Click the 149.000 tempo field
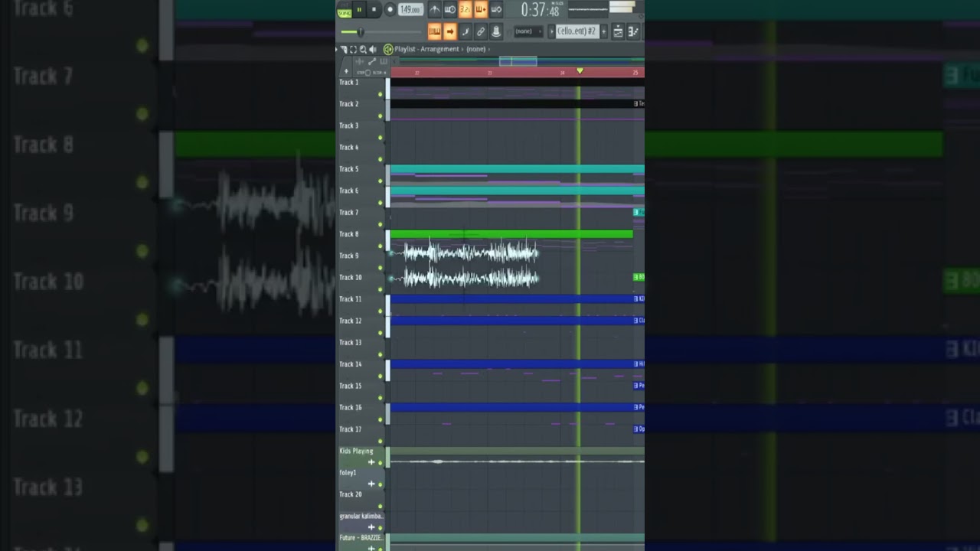980x551 pixels. point(411,9)
